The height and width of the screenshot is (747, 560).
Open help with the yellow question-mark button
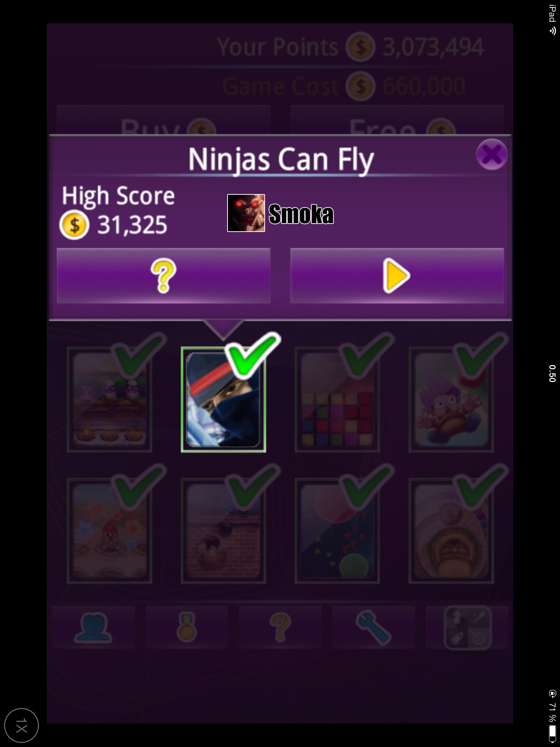(163, 276)
